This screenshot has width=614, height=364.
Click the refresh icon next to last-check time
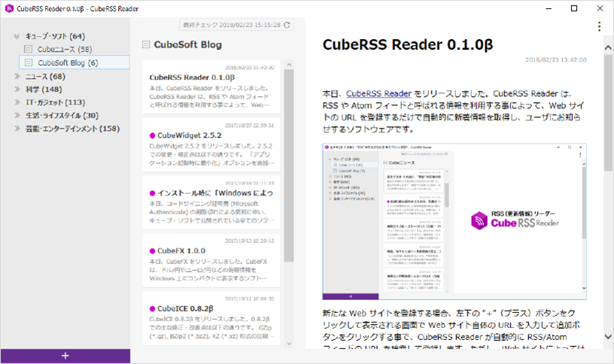tap(287, 25)
